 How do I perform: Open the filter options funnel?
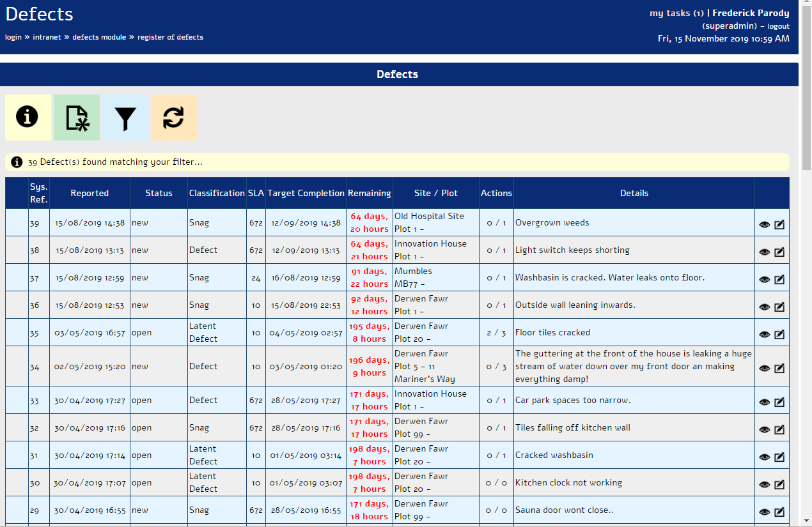[x=125, y=118]
